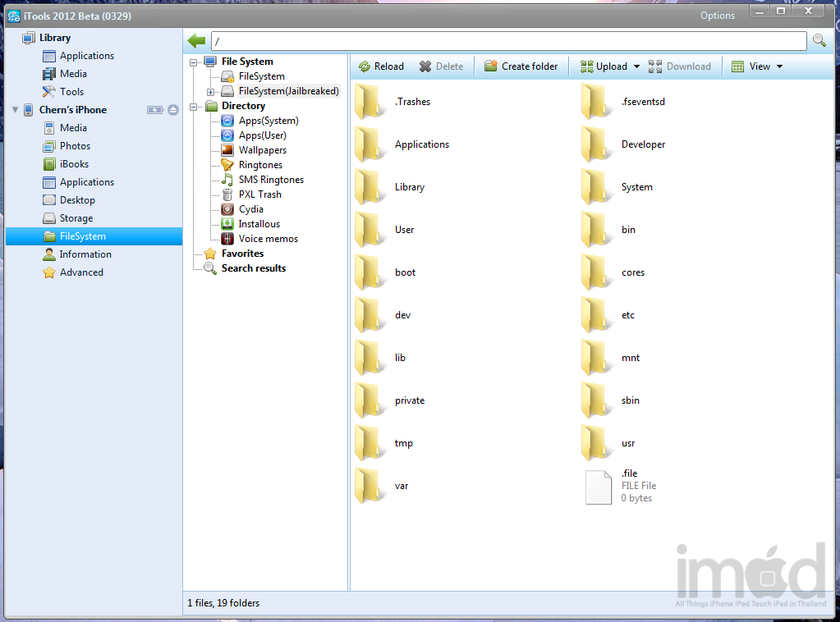
Task: Select the Wallpapers directory item
Action: (262, 150)
